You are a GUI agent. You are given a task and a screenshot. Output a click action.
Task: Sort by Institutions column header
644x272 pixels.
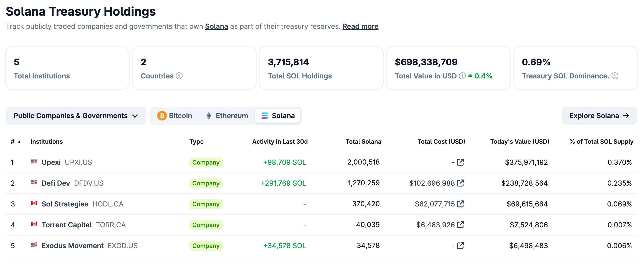click(x=46, y=142)
